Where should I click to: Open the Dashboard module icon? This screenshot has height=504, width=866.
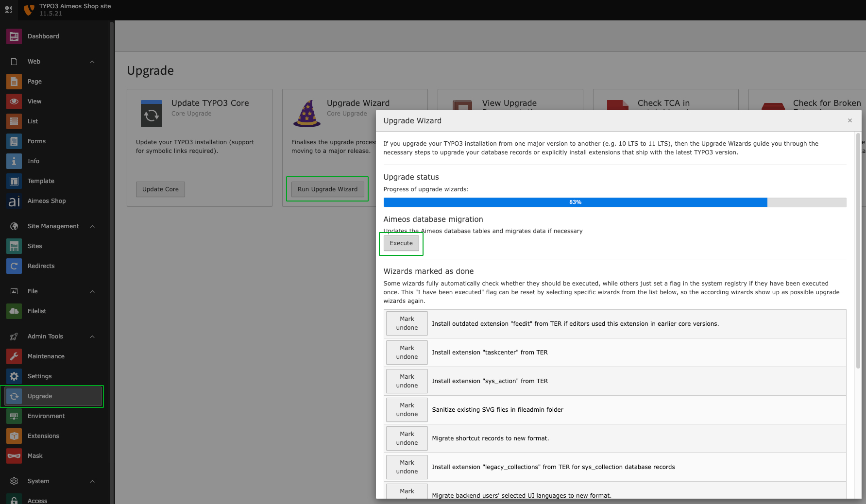click(x=14, y=36)
